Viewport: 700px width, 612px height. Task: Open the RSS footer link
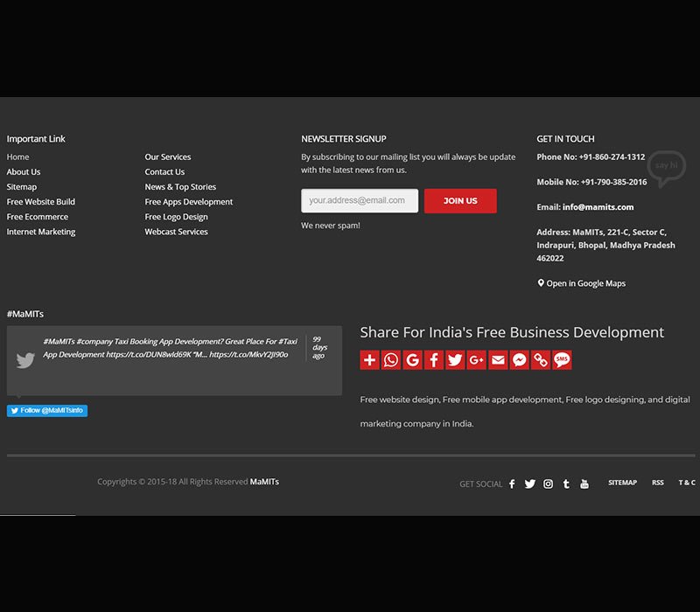[x=657, y=483]
